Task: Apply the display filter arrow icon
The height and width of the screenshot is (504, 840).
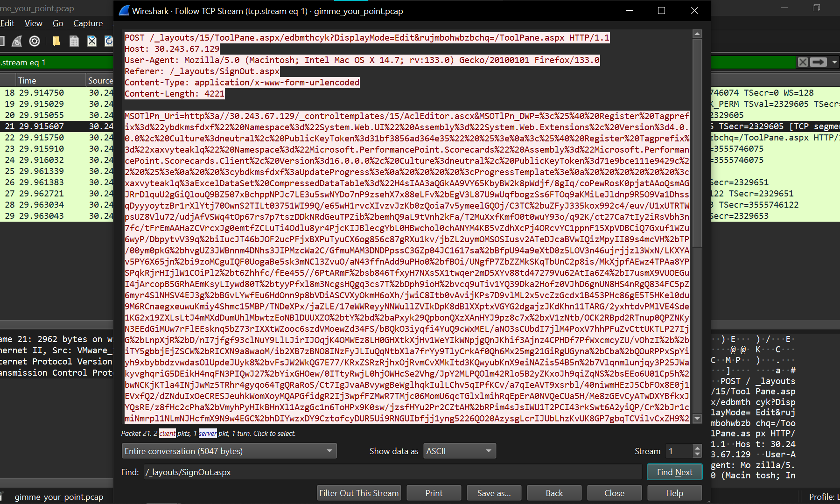Action: [819, 62]
